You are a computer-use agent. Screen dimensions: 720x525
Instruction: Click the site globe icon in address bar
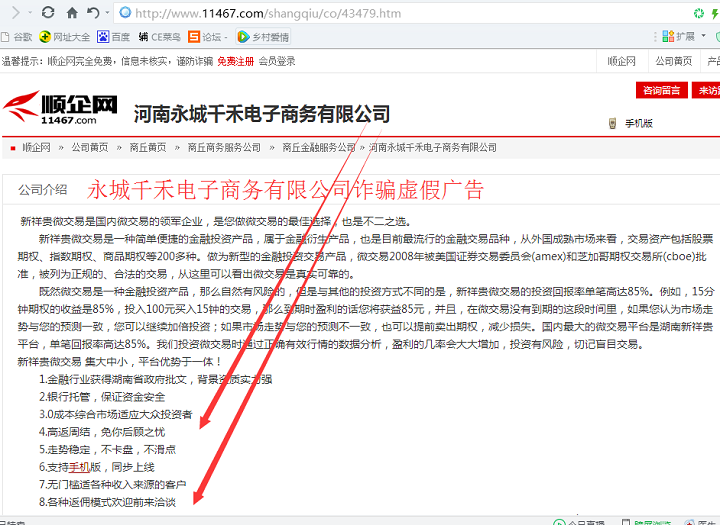[125, 13]
